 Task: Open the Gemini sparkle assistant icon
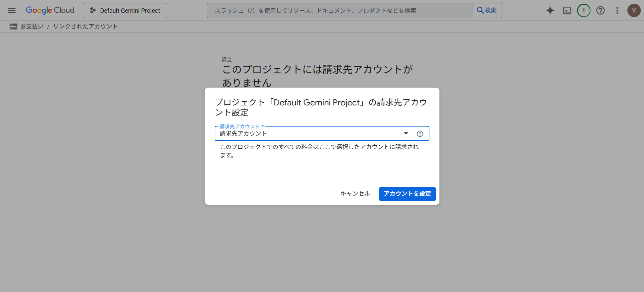[550, 11]
